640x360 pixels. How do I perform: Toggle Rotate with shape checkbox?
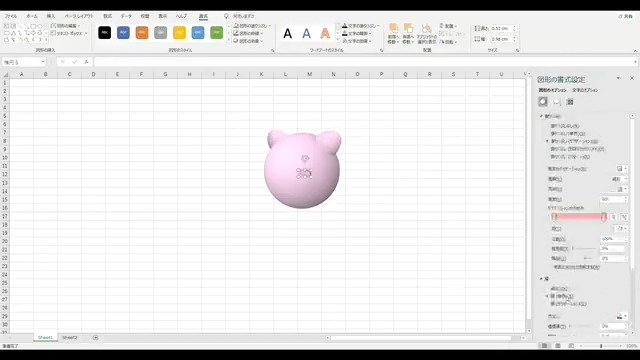click(576, 267)
